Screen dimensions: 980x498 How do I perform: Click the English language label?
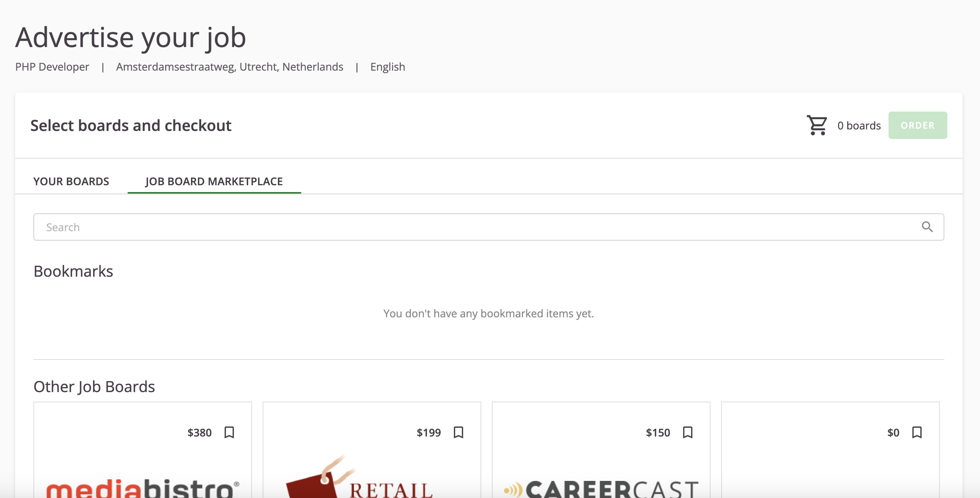click(387, 66)
